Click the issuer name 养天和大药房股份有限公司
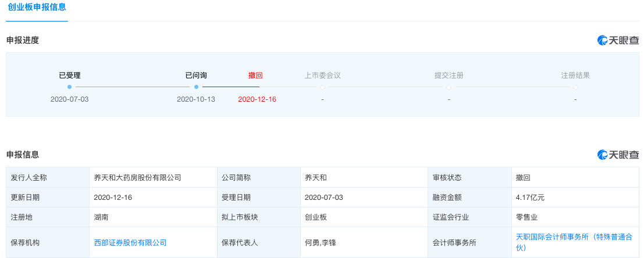The height and width of the screenshot is (258, 644). click(138, 178)
